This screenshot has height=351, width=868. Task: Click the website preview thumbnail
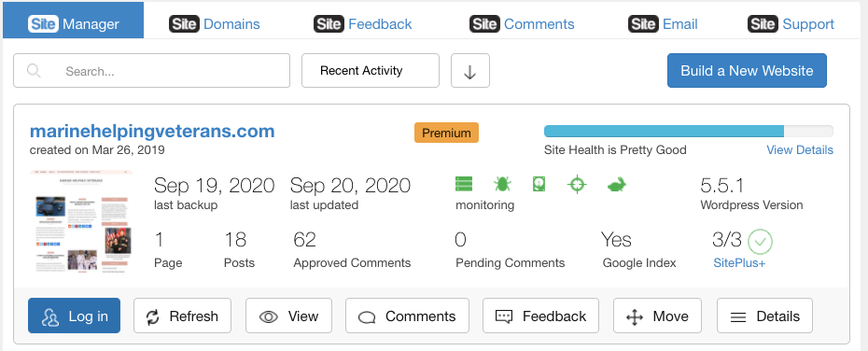(x=81, y=221)
